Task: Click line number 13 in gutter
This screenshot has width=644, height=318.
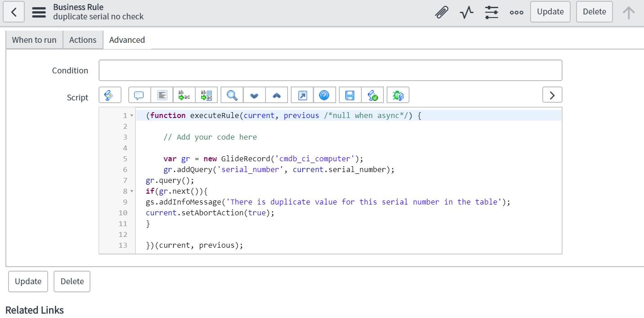Action: 123,245
